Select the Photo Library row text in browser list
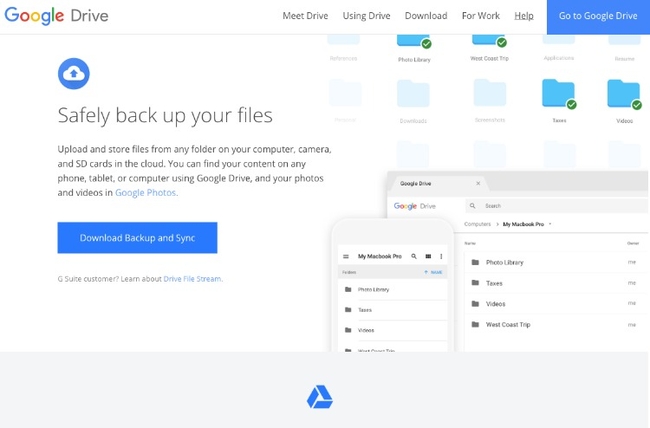Viewport: 650px width, 428px height. click(x=504, y=262)
